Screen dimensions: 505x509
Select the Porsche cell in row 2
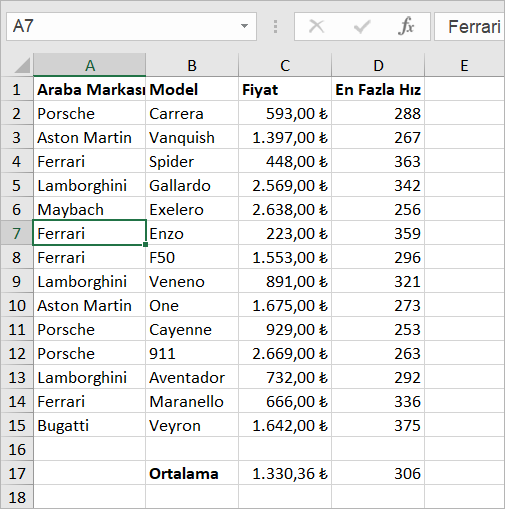point(90,113)
